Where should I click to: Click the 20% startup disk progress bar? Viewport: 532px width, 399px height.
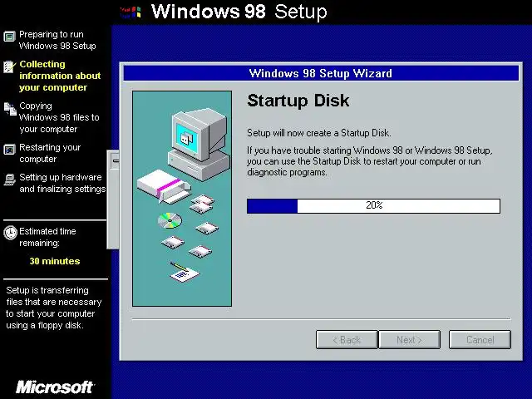tap(373, 206)
